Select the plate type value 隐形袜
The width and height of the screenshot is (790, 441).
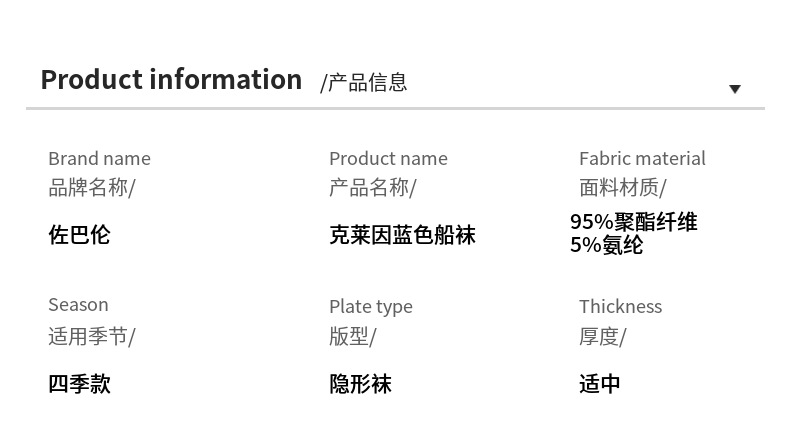360,384
